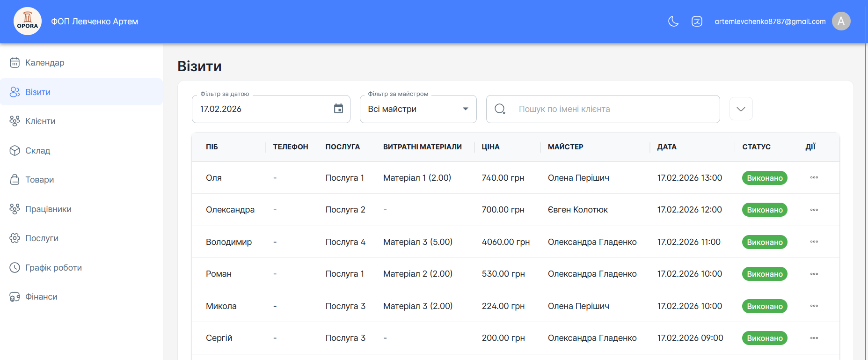Viewport: 868px width, 360px height.
Task: Toggle dark mode with the moon icon
Action: 673,21
